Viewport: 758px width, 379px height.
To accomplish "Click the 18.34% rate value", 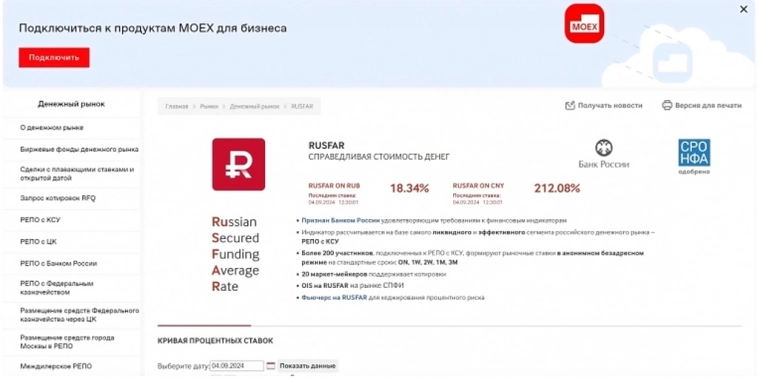I will pos(409,189).
